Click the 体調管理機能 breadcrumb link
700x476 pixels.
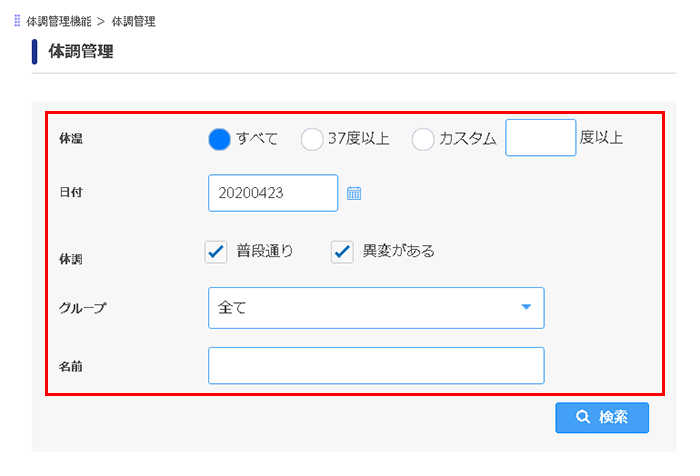pyautogui.click(x=58, y=21)
